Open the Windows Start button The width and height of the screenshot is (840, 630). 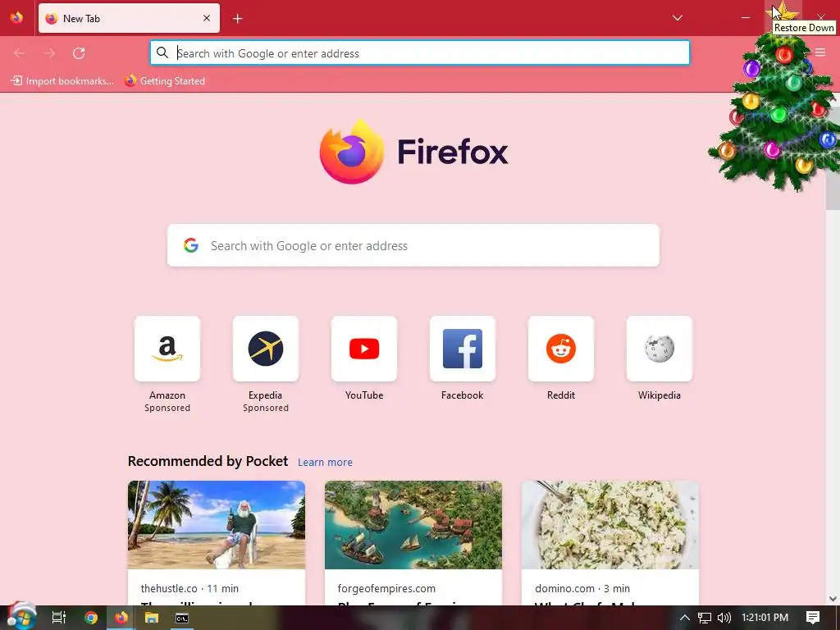(x=21, y=617)
